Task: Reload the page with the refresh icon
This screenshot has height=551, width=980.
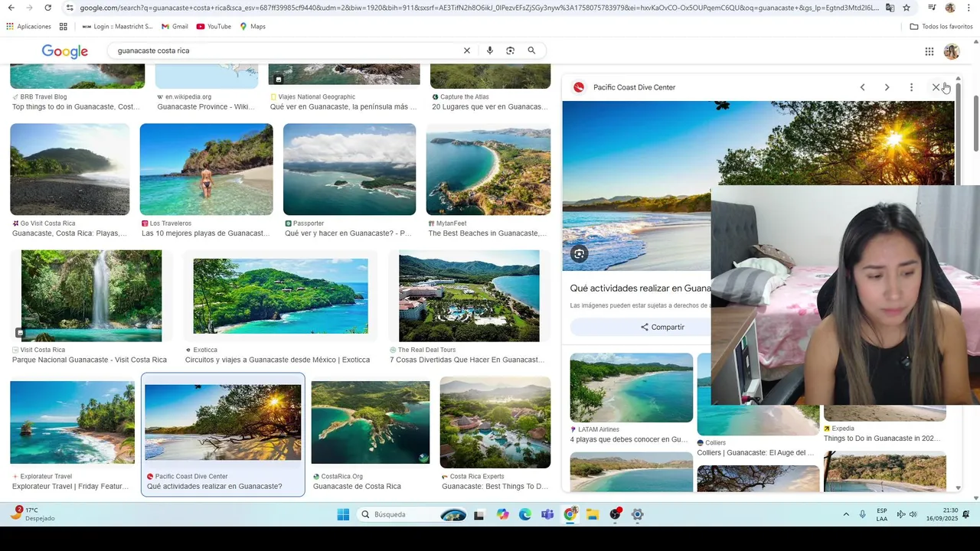Action: pyautogui.click(x=47, y=8)
